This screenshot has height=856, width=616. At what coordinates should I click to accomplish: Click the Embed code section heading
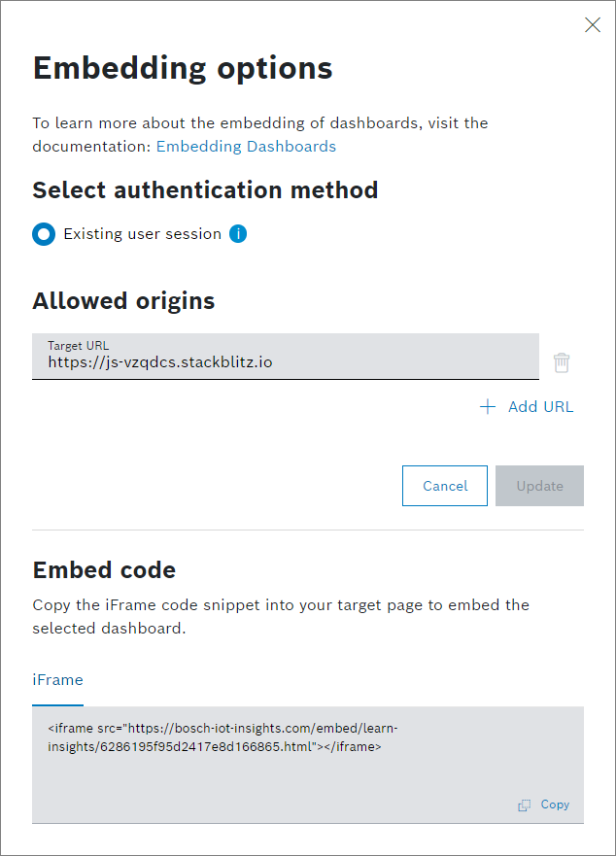pyautogui.click(x=104, y=569)
